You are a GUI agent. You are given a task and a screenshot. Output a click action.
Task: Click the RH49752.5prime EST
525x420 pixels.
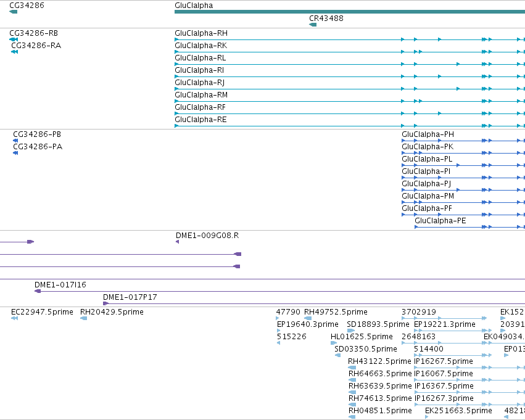tap(308, 319)
